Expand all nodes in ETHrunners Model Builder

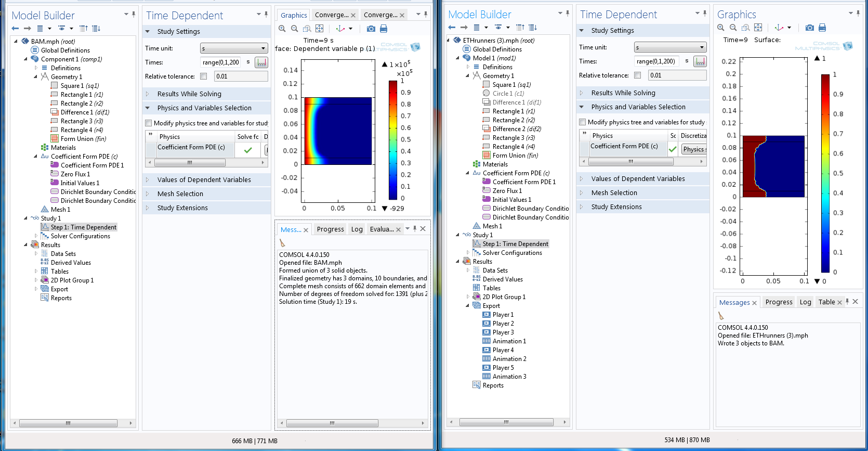(532, 28)
